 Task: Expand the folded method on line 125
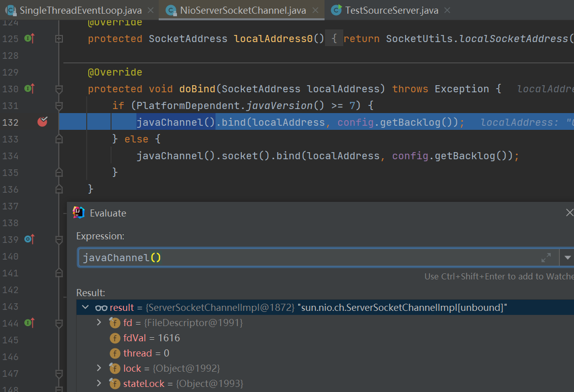coord(59,39)
